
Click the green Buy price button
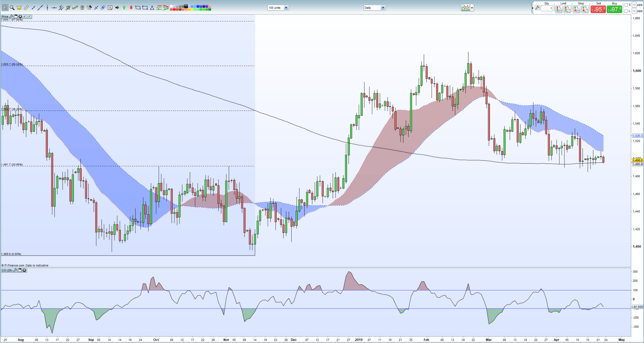pos(614,9)
